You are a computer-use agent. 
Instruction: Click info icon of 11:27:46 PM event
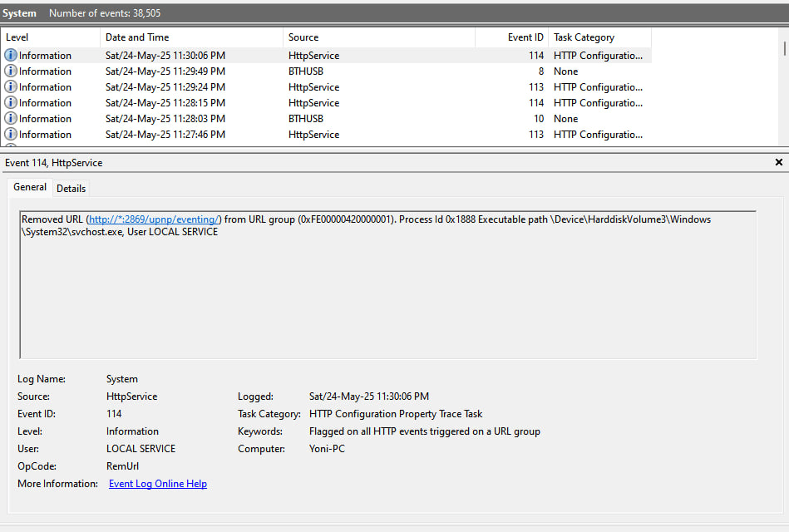coord(11,134)
